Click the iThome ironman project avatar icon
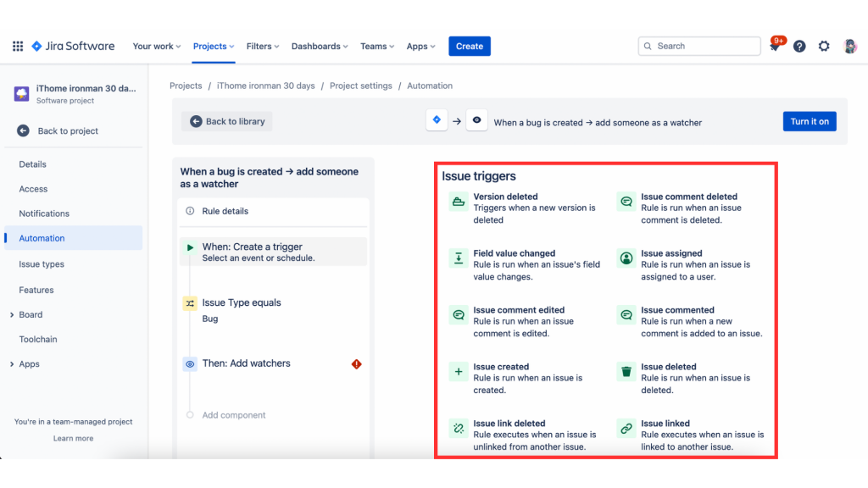 [21, 93]
